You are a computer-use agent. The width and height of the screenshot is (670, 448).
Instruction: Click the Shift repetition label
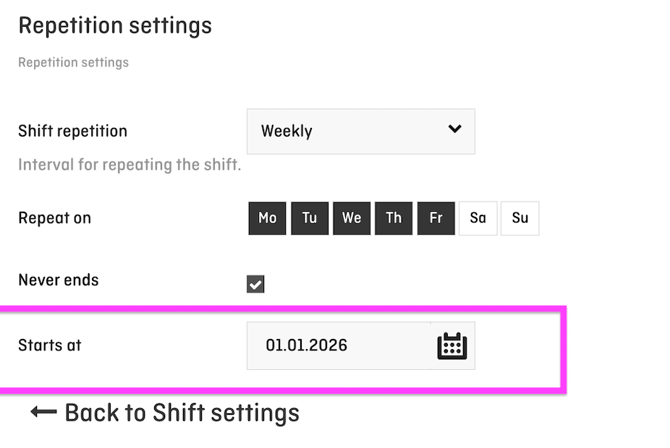tap(73, 131)
